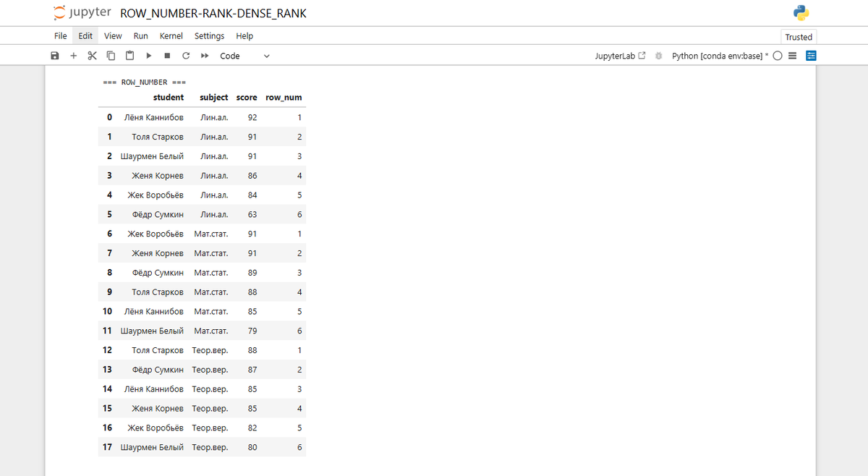Image resolution: width=868 pixels, height=476 pixels.
Task: Save the notebook with the floppy disk icon
Action: pyautogui.click(x=55, y=56)
